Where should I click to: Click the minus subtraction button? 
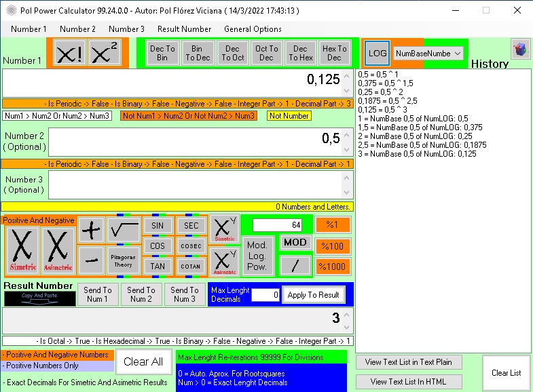coord(91,260)
